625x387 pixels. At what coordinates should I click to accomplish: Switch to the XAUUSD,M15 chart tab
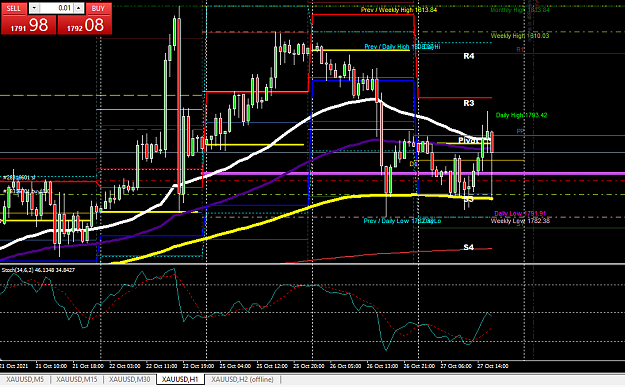[x=77, y=379]
